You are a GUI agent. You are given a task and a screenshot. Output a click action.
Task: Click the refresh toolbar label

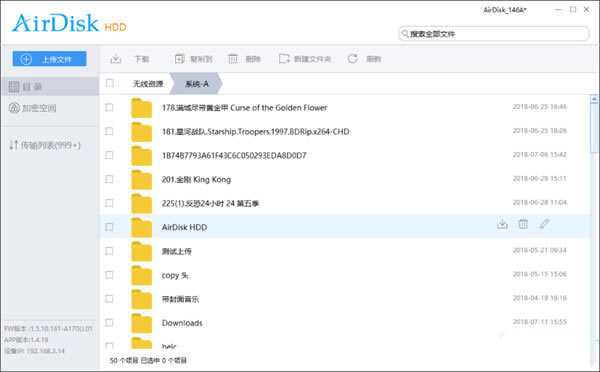click(373, 59)
